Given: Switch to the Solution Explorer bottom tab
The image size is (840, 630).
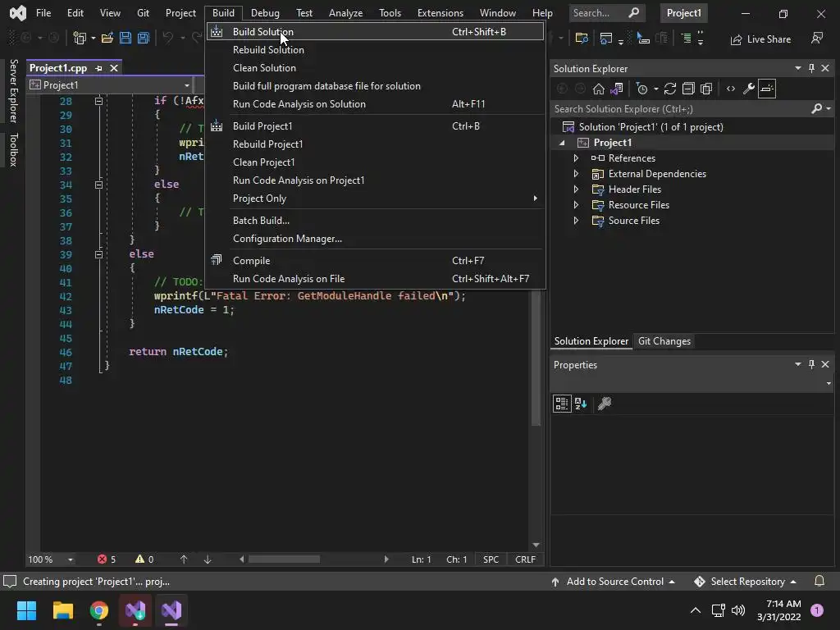Looking at the screenshot, I should tap(591, 341).
